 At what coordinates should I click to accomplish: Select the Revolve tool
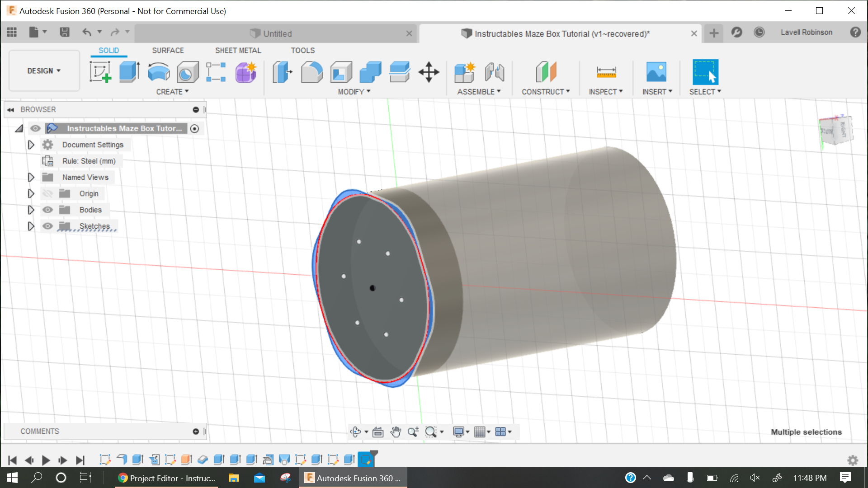coord(159,72)
